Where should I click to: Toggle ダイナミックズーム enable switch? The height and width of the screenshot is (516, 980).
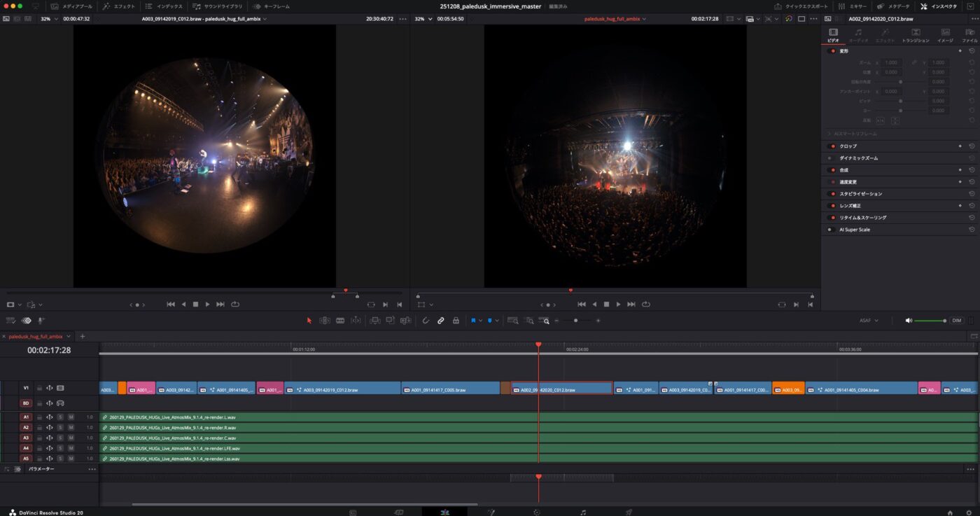[x=830, y=158]
